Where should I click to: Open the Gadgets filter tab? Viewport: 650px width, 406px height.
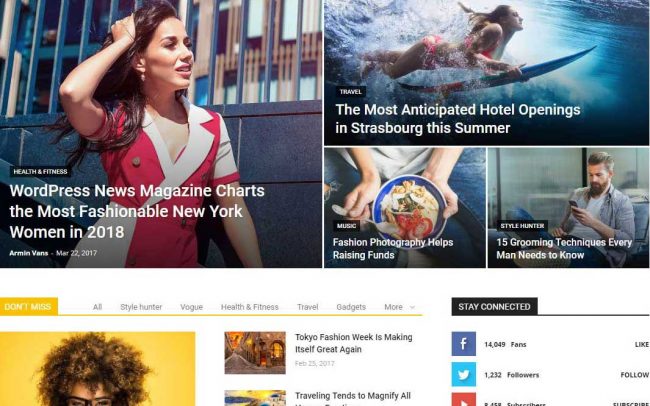tap(351, 307)
